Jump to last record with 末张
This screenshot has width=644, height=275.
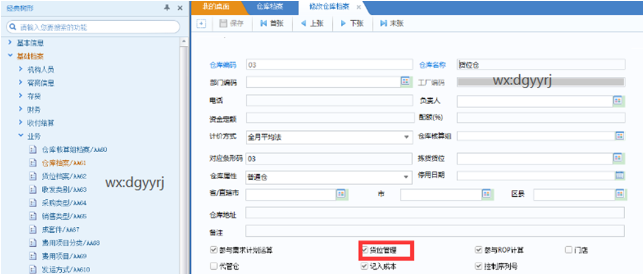392,24
